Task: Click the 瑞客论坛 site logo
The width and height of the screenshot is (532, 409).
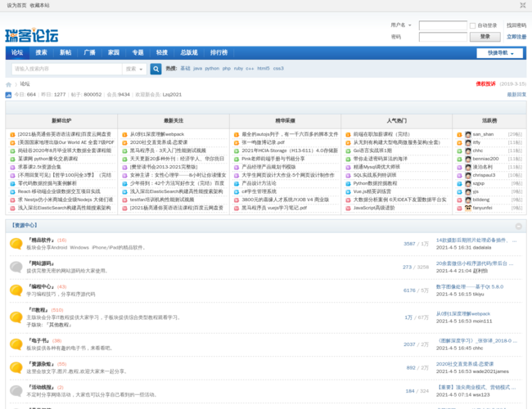Action: [32, 35]
